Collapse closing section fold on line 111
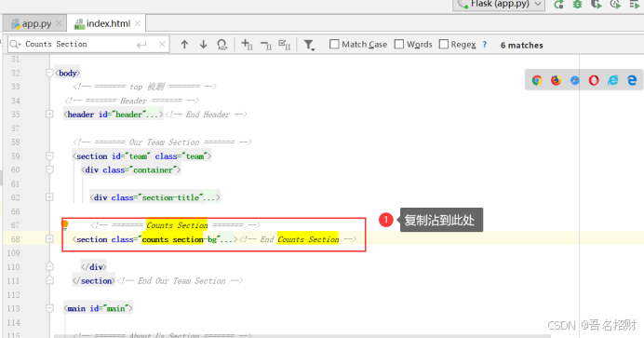644x338 pixels. coord(49,280)
